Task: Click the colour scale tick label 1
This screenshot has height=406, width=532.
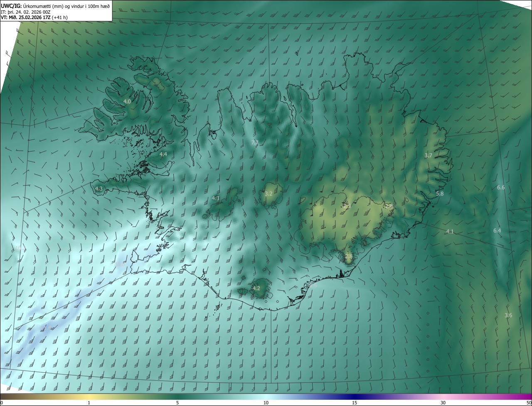Action: coord(89,403)
